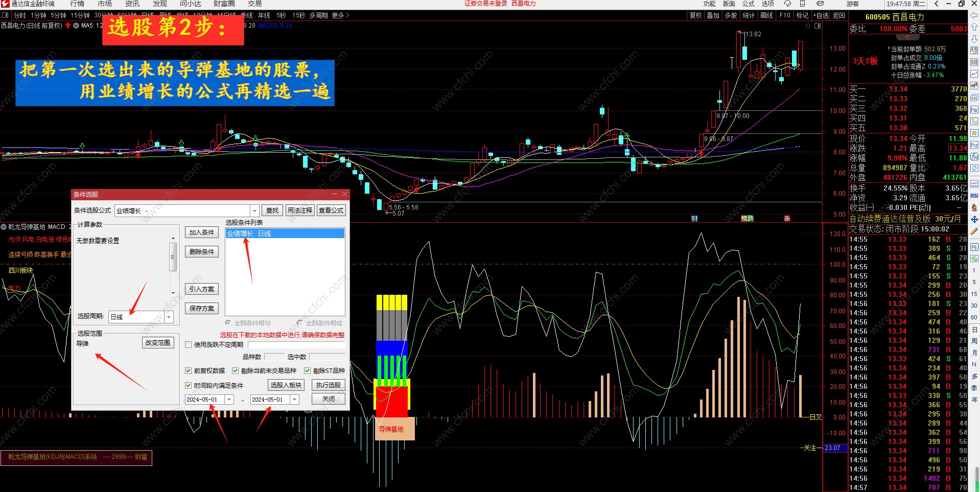Open the 行情 menu

tap(77, 4)
